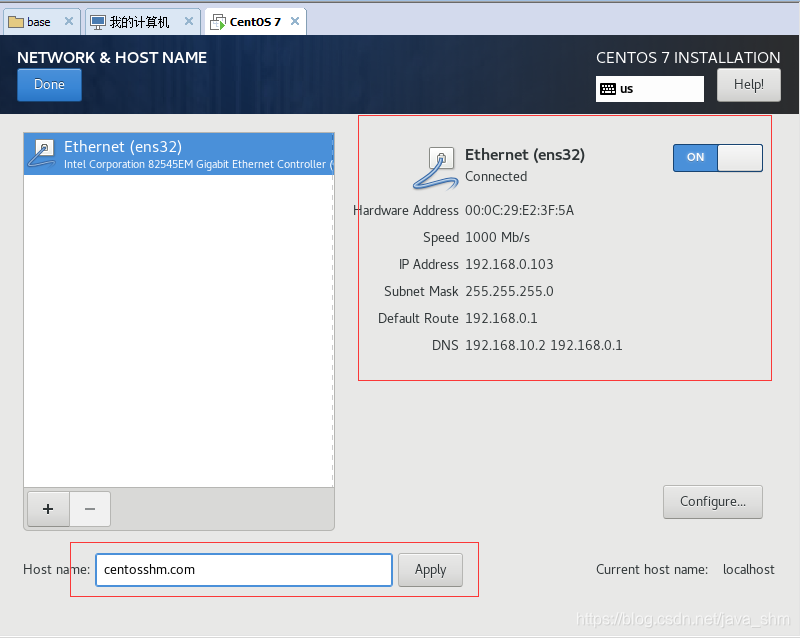Close the base tab
Image resolution: width=800 pixels, height=638 pixels.
click(69, 21)
